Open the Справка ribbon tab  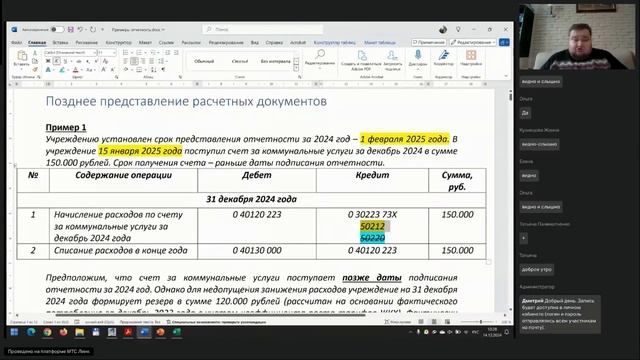pos(274,42)
